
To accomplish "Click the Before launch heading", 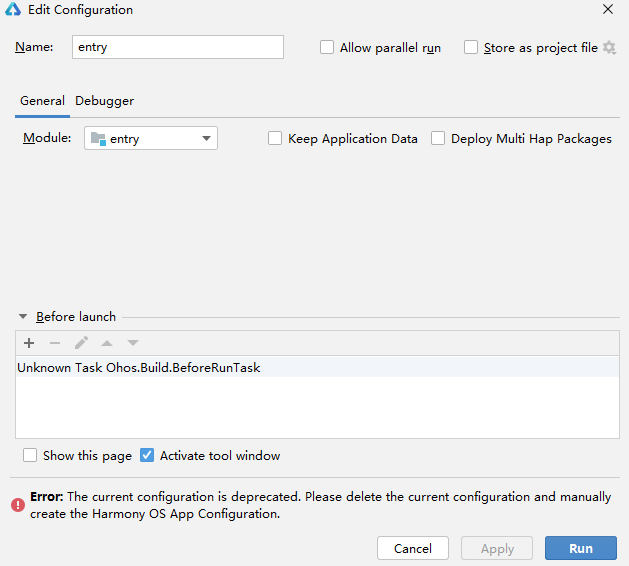I will coord(76,316).
